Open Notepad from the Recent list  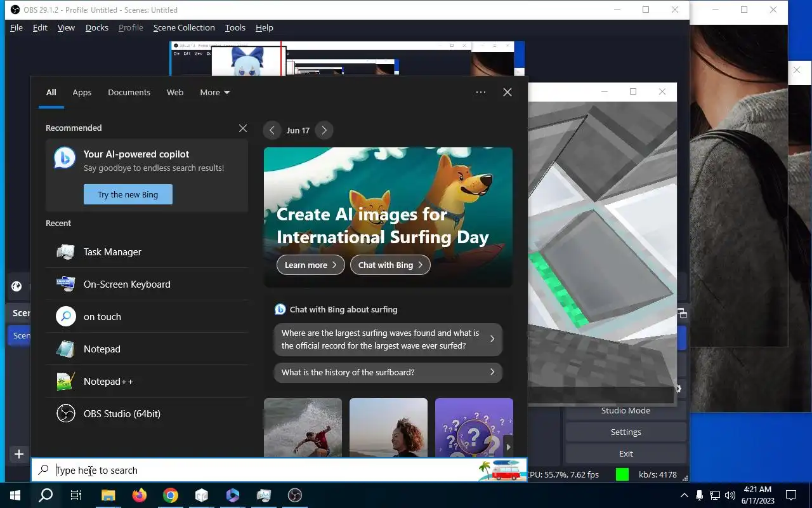[147, 349]
